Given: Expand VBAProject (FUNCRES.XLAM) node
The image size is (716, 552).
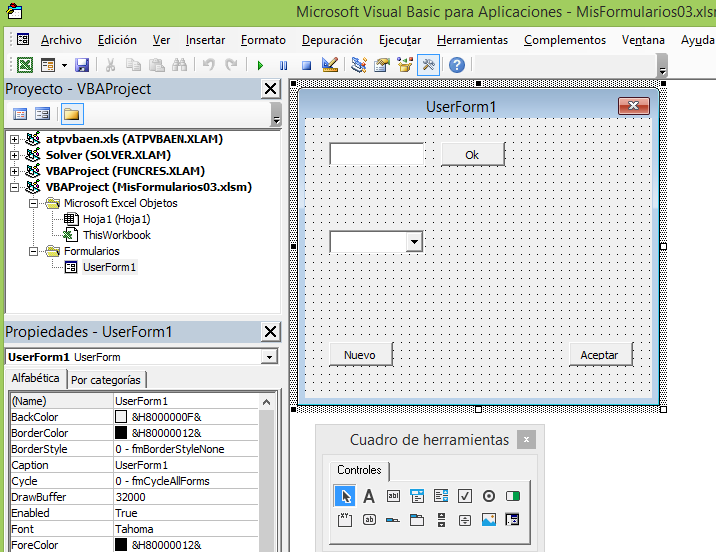Looking at the screenshot, I should pyautogui.click(x=15, y=171).
